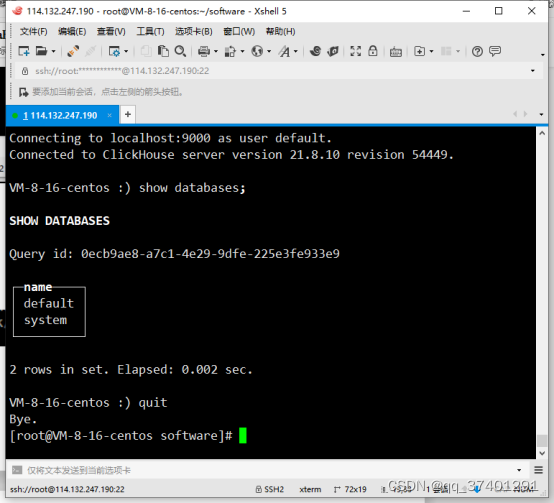Open the 窗口(W) menu
The height and width of the screenshot is (503, 554).
(x=239, y=31)
